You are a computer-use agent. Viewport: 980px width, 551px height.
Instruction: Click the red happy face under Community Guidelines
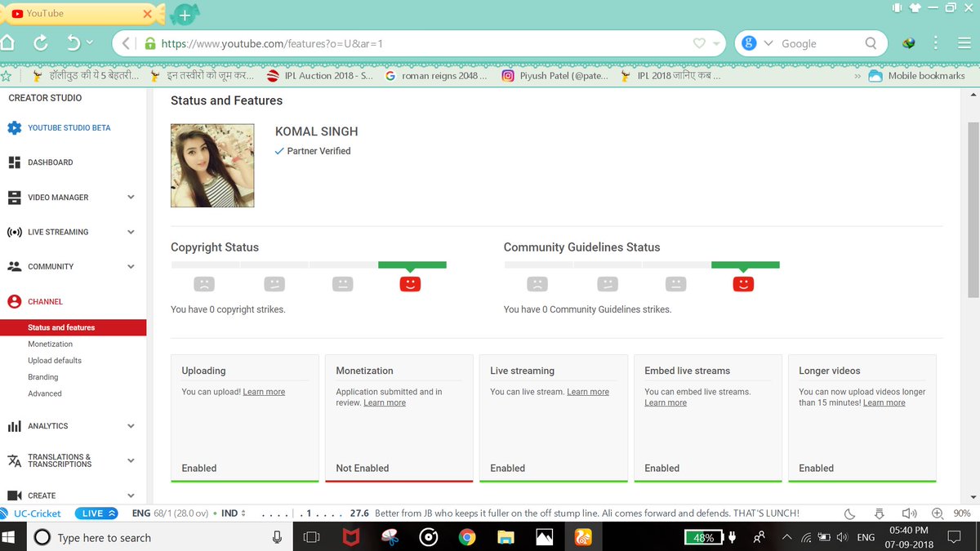pyautogui.click(x=743, y=284)
